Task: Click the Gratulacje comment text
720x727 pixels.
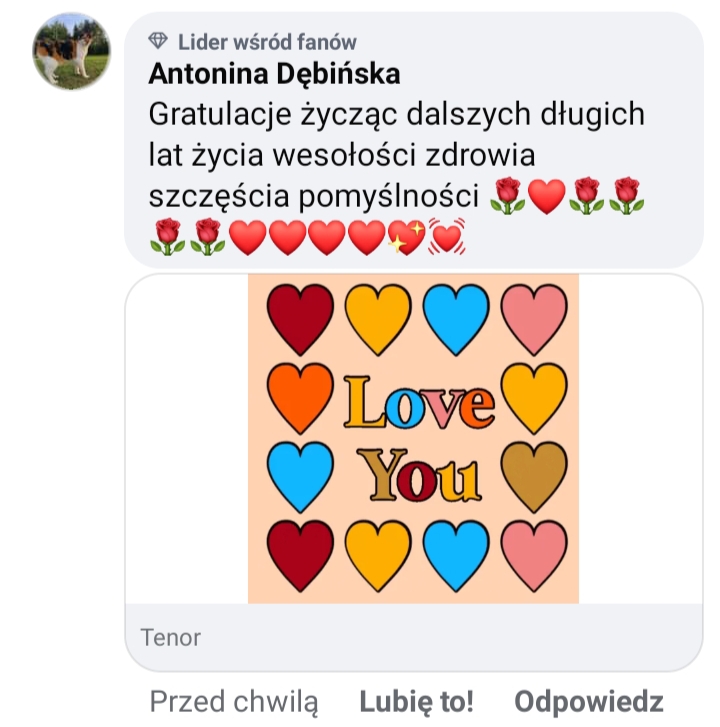Action: coord(396,155)
